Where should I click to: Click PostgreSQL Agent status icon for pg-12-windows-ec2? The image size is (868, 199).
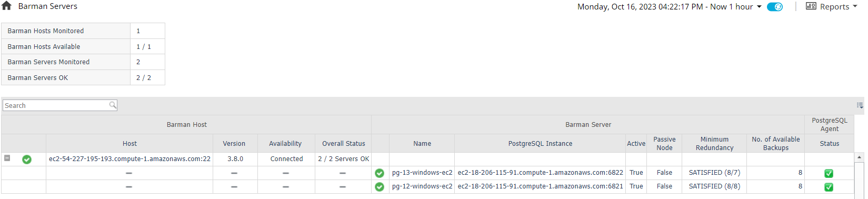pos(829,187)
